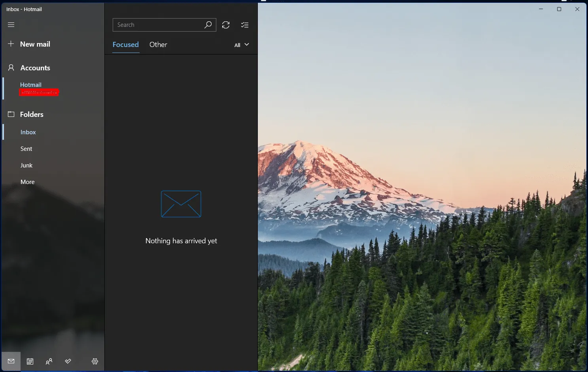Open the Settings gear icon

click(95, 361)
